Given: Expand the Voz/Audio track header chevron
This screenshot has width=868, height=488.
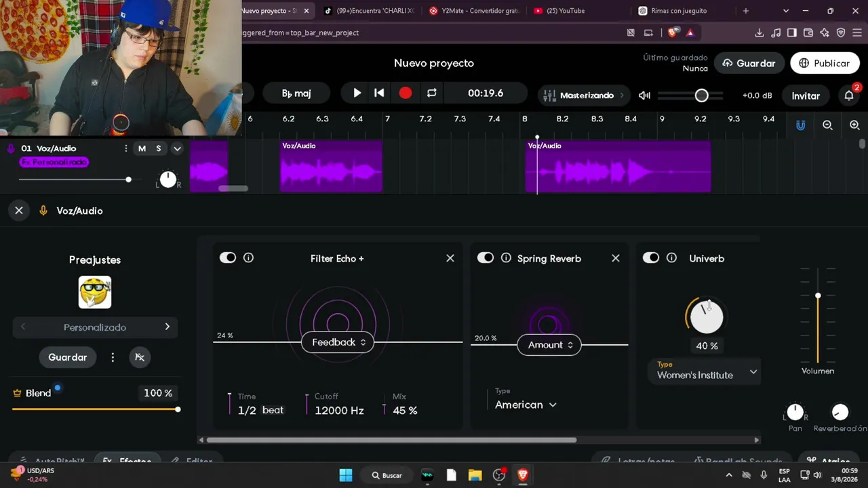Looking at the screenshot, I should pyautogui.click(x=177, y=148).
